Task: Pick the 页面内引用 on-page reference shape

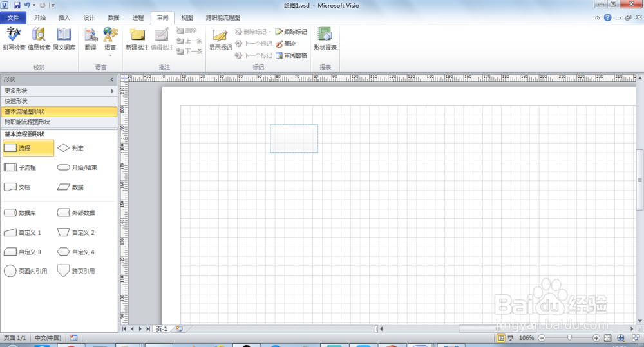Action: (26, 271)
